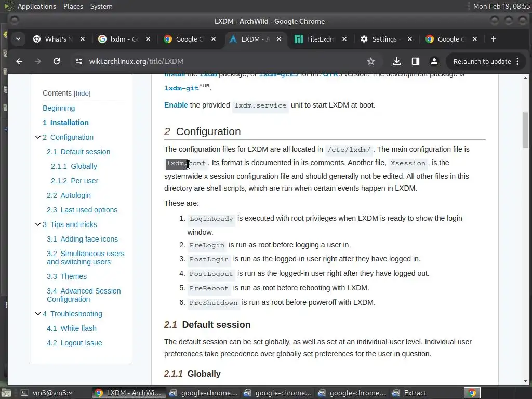The image size is (532, 399).
Task: Click Relaunch to update button
Action: coord(482,61)
